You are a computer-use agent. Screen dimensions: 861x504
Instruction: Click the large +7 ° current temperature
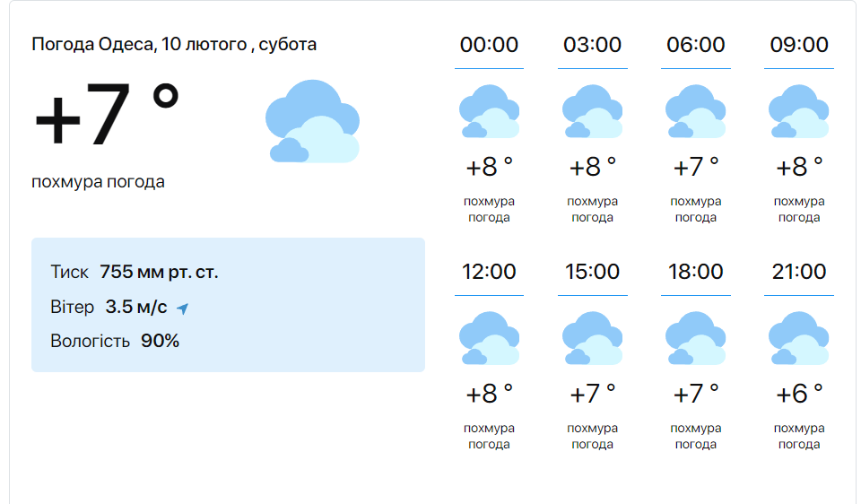pyautogui.click(x=108, y=117)
